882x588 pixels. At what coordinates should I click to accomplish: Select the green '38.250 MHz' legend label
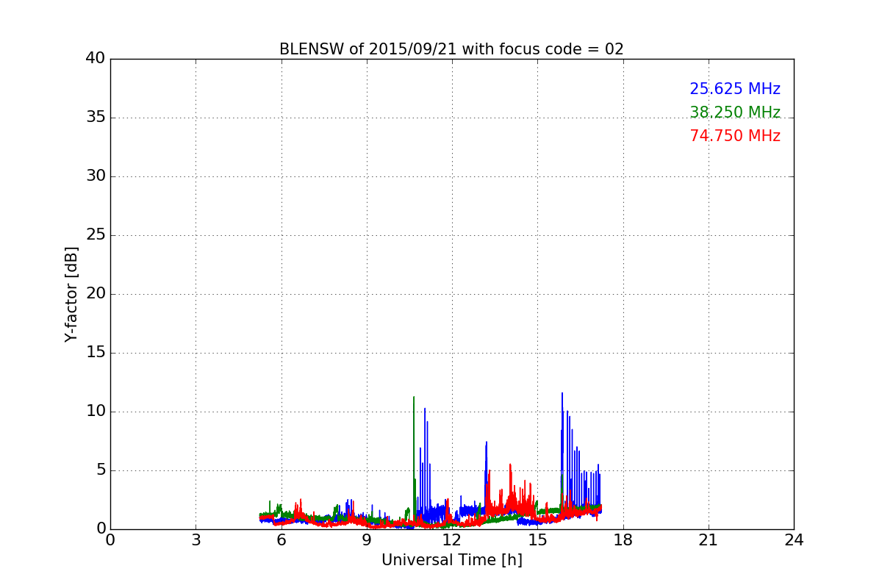[735, 112]
